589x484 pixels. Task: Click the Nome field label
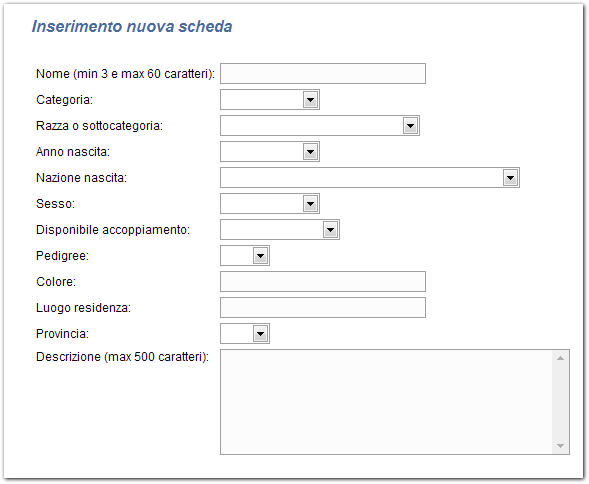pyautogui.click(x=125, y=74)
